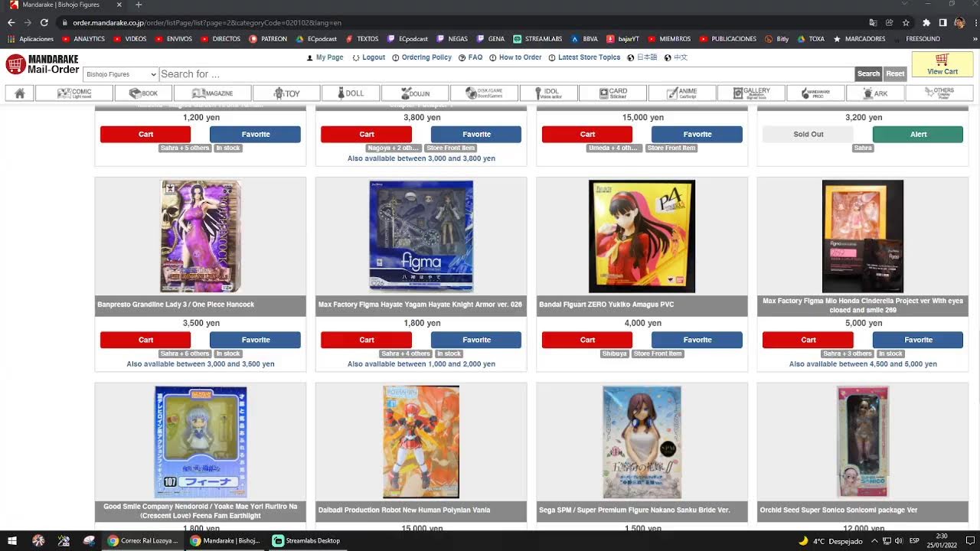Image resolution: width=980 pixels, height=551 pixels.
Task: Open Windows Start menu
Action: point(13,540)
